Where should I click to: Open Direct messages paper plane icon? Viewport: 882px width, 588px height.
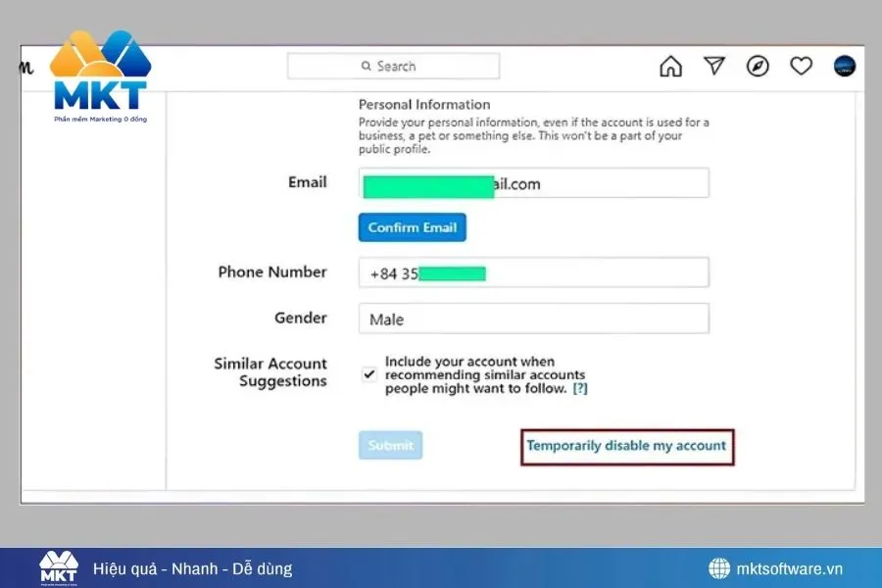[x=714, y=67]
